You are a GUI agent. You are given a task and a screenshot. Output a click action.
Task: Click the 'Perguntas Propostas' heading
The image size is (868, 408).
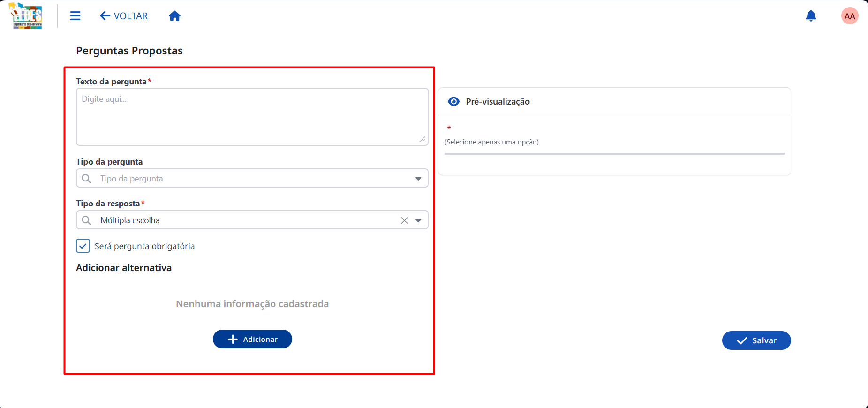(129, 51)
